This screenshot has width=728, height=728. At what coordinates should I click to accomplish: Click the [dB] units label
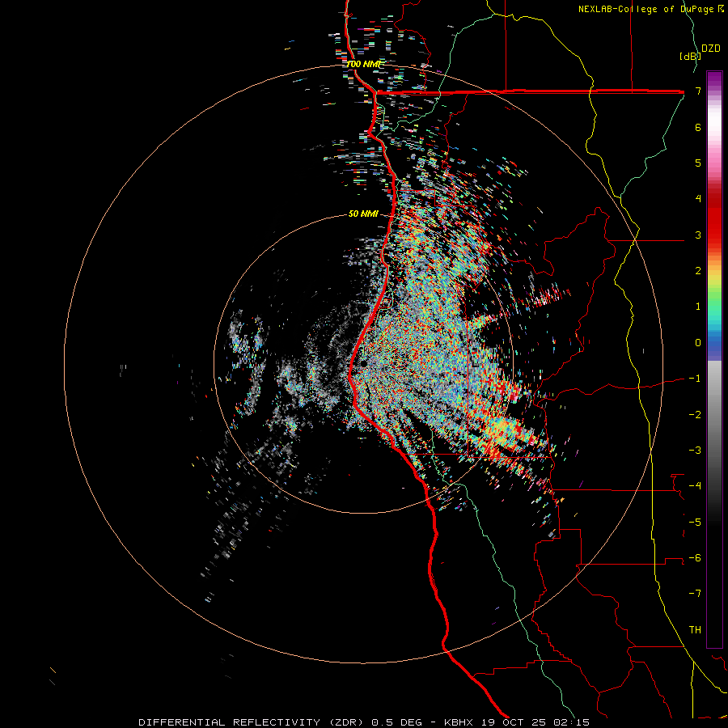pos(690,57)
